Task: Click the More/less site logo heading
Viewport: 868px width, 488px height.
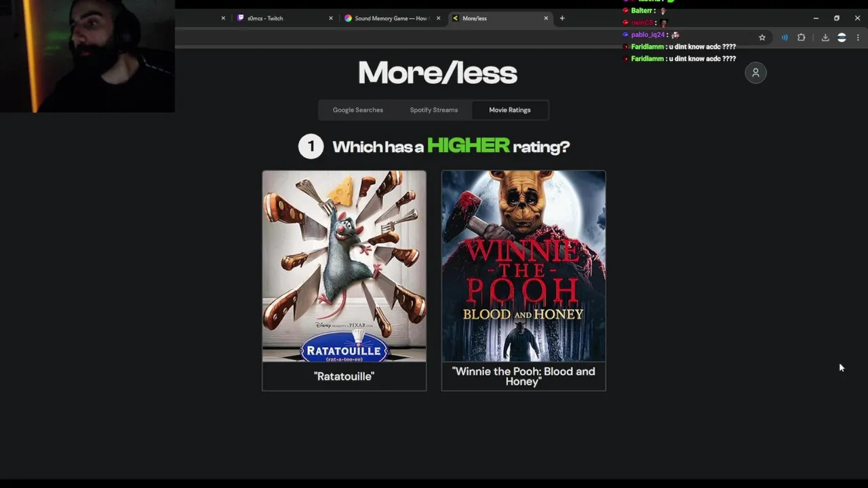Action: pyautogui.click(x=437, y=73)
